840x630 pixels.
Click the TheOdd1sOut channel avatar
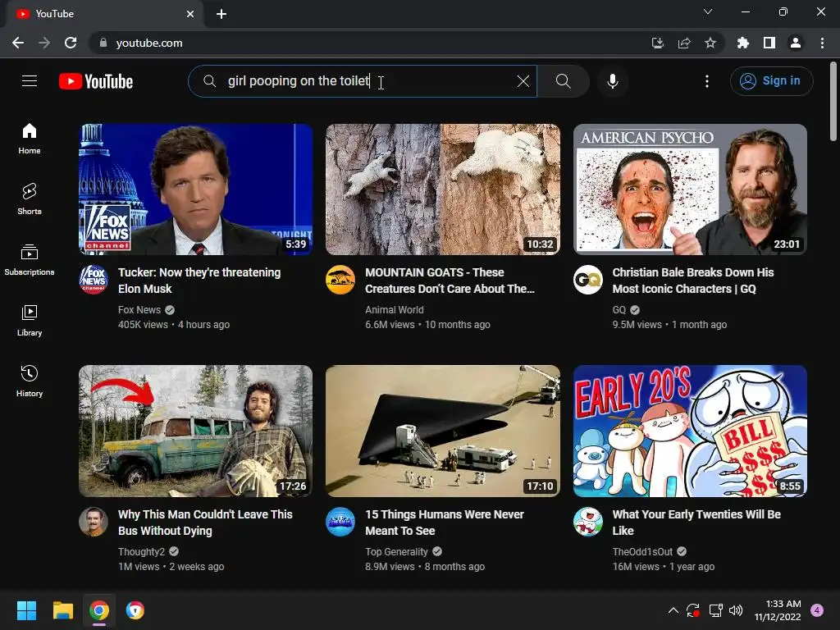click(587, 522)
